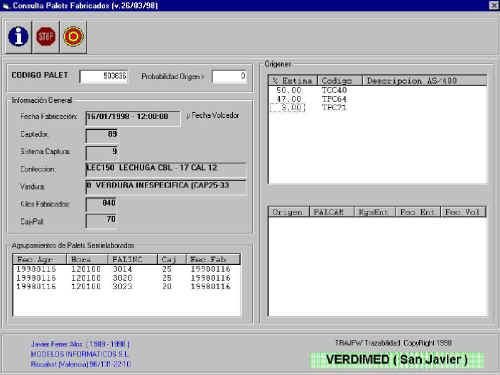The height and width of the screenshot is (375, 500).
Task: Click the Codigo Palet input field
Action: pos(104,76)
